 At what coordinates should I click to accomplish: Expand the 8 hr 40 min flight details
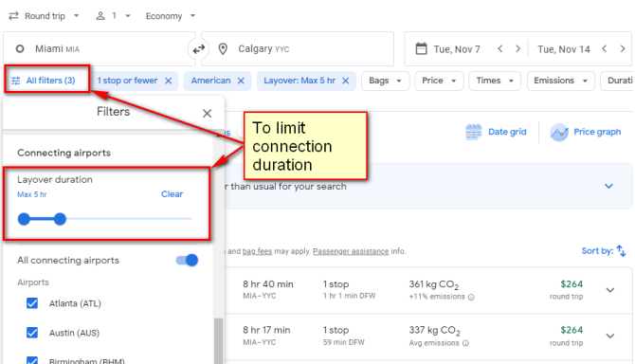610,290
